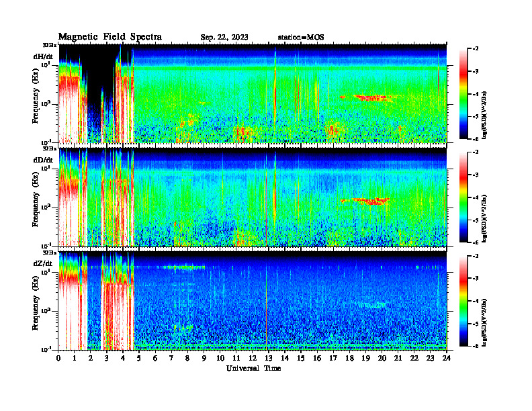This screenshot has height=411, width=532.
Task: Click hour 6 on the time axis
Action: 155,358
